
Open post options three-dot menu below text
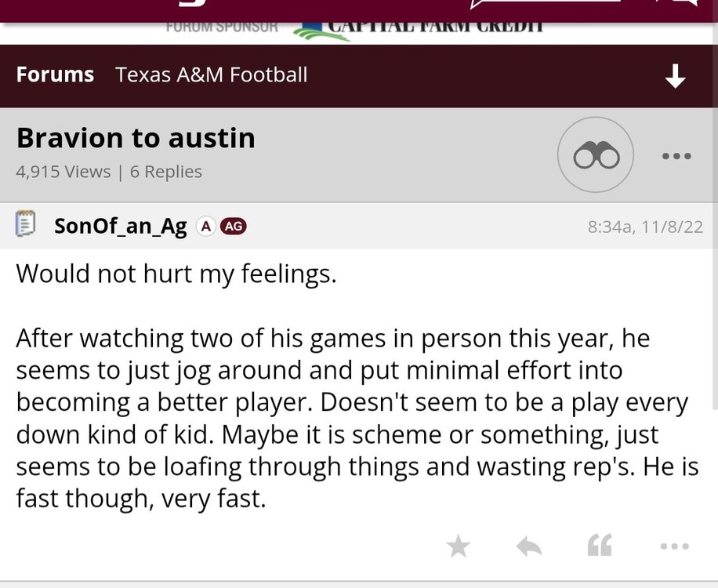(674, 546)
